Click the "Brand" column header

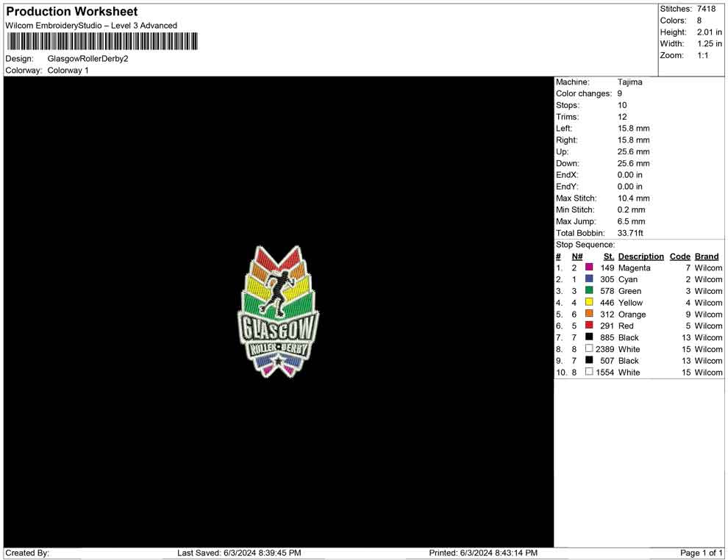[707, 256]
